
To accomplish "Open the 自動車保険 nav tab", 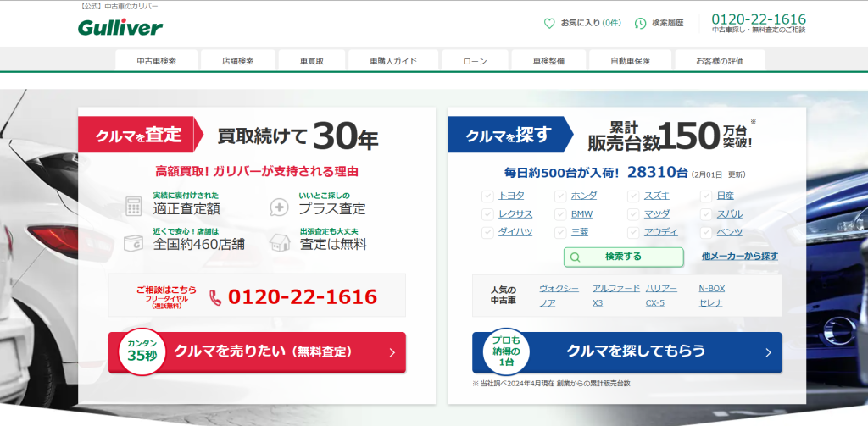I will (630, 60).
